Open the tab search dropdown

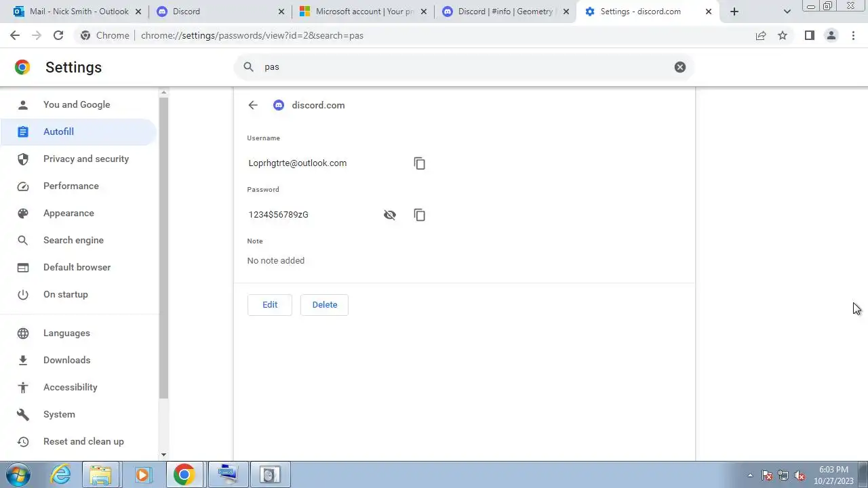coord(787,12)
